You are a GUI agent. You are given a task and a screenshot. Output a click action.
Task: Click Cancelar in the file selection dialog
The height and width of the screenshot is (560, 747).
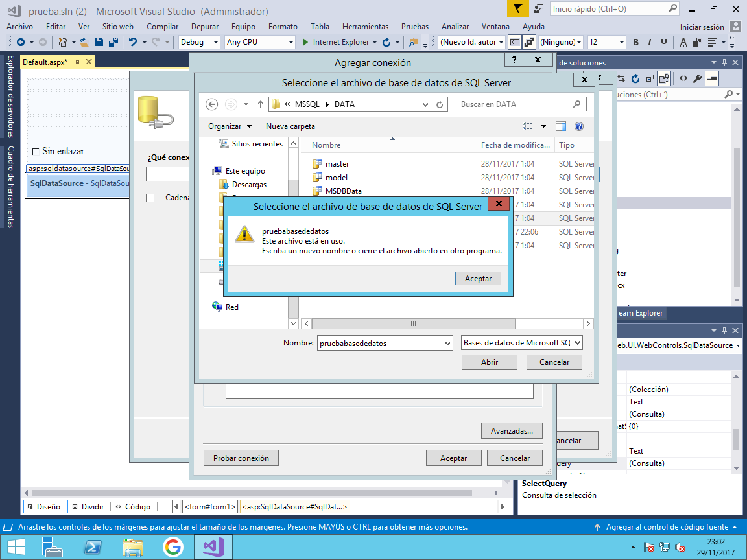click(554, 362)
